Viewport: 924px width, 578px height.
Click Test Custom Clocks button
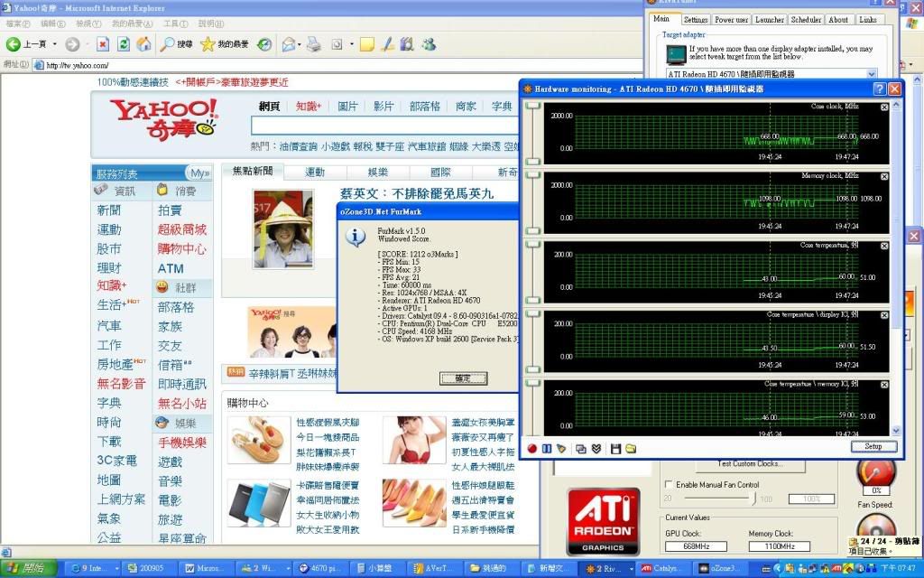tap(750, 464)
